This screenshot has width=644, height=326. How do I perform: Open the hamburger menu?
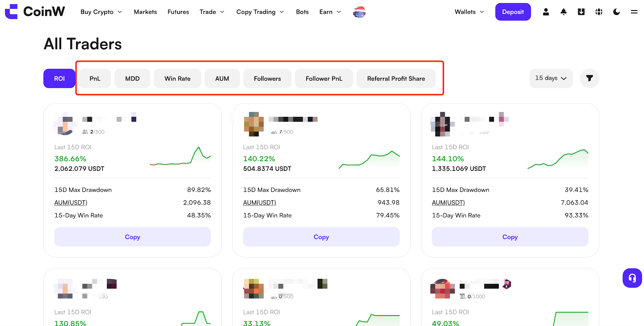634,12
